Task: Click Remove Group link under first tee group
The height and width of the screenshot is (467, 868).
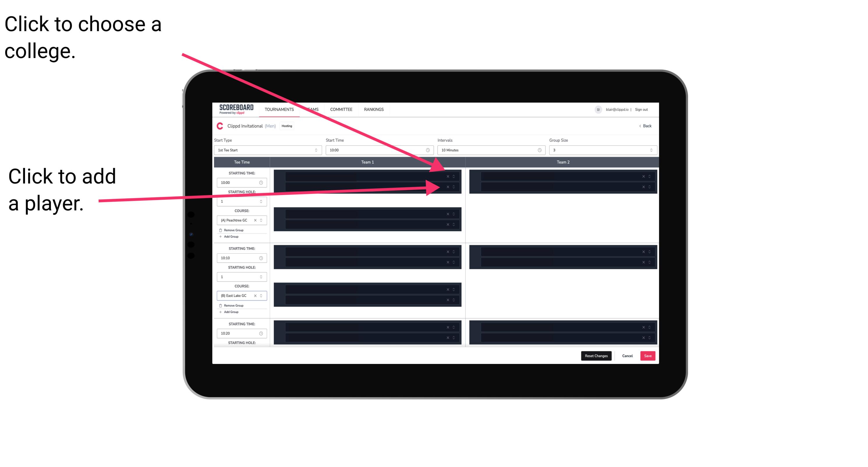Action: pyautogui.click(x=233, y=229)
